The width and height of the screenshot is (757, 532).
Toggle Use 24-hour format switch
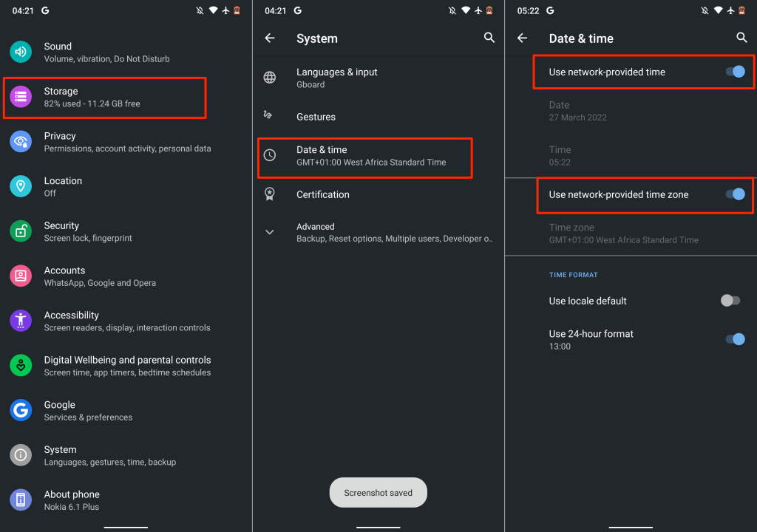tap(734, 339)
